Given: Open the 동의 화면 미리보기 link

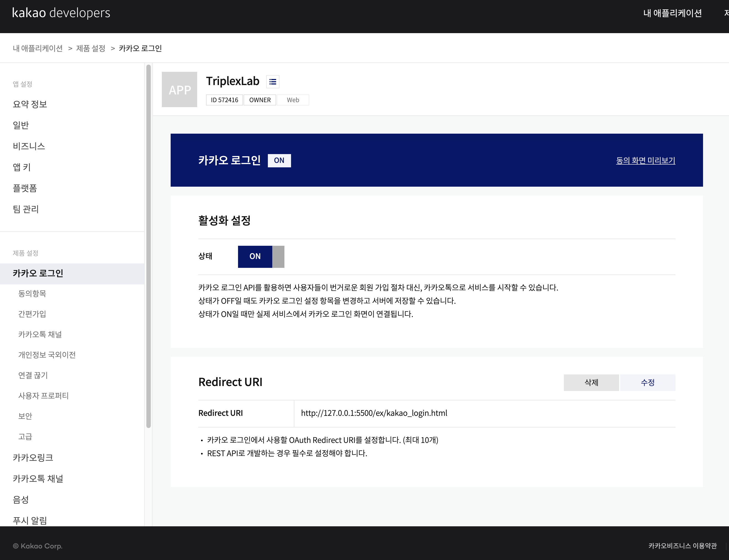Looking at the screenshot, I should click(x=645, y=160).
